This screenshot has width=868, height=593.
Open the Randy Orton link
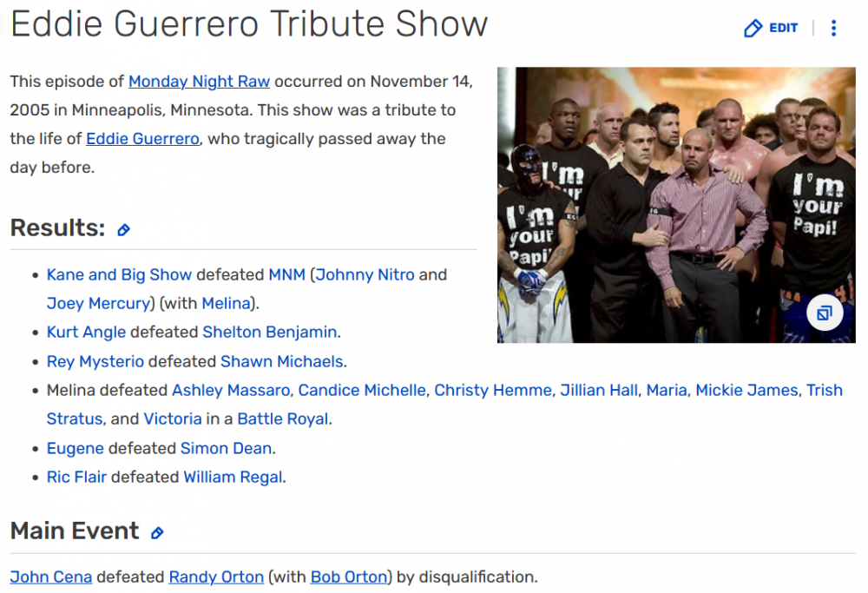point(216,577)
